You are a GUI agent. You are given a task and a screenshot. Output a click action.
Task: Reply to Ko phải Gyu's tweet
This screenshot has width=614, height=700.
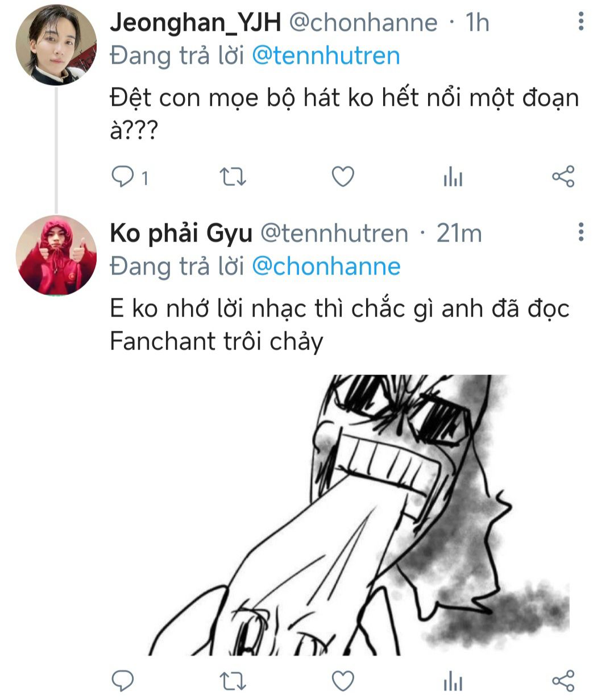[122, 680]
